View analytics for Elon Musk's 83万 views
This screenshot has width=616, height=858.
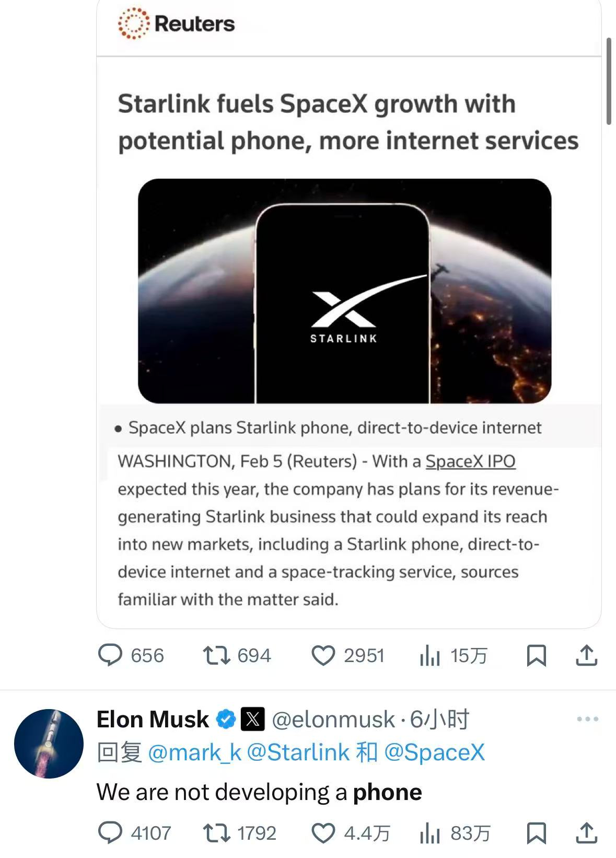point(430,833)
